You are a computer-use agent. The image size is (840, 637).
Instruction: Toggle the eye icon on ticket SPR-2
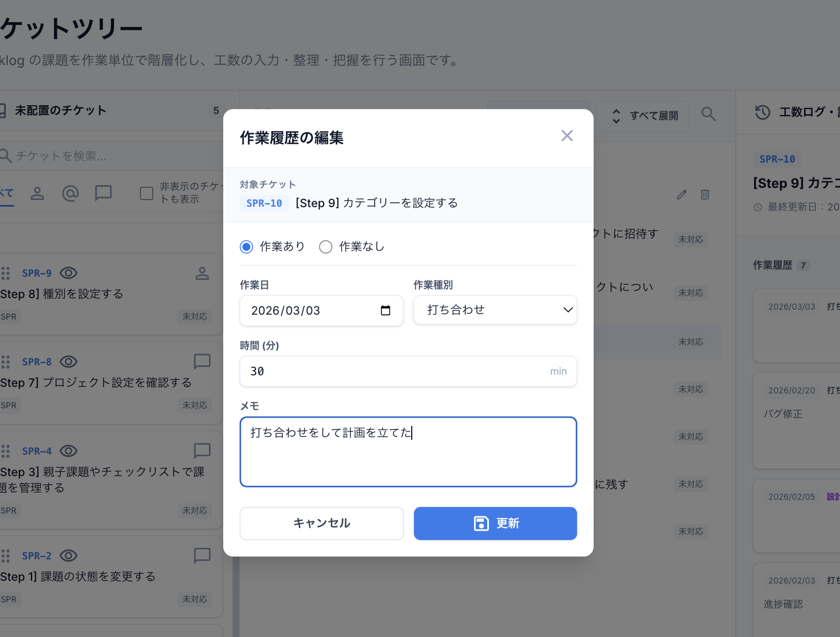pyautogui.click(x=68, y=555)
